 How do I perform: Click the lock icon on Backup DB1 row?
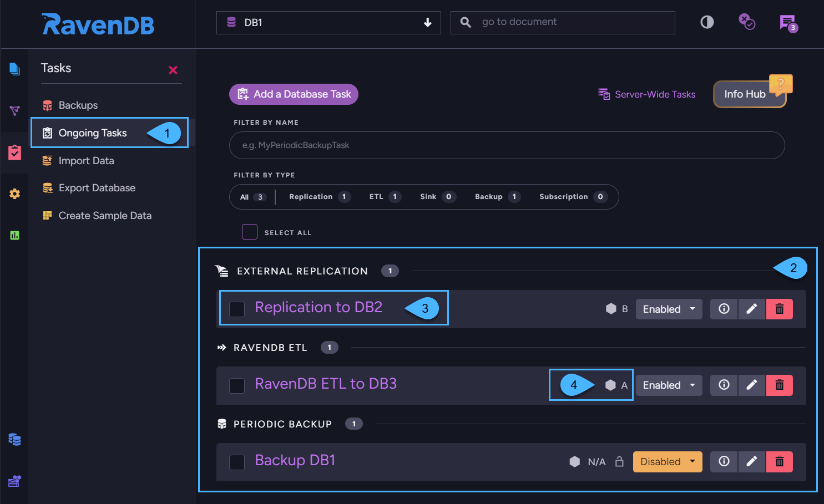pos(620,461)
